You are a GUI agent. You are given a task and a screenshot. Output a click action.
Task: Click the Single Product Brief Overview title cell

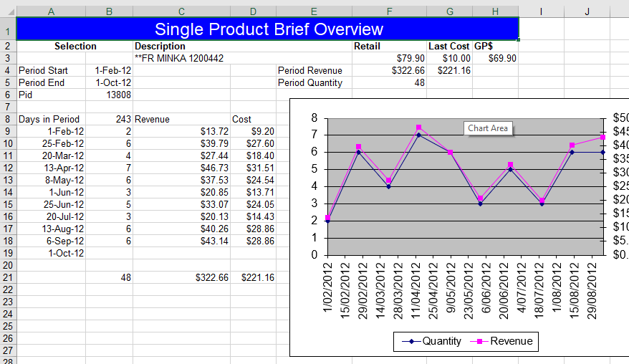pyautogui.click(x=267, y=29)
